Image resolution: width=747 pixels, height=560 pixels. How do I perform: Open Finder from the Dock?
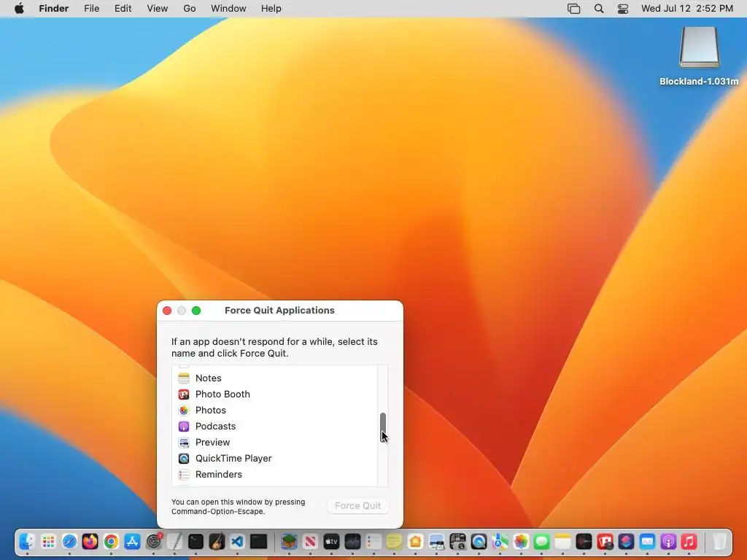[x=27, y=542]
